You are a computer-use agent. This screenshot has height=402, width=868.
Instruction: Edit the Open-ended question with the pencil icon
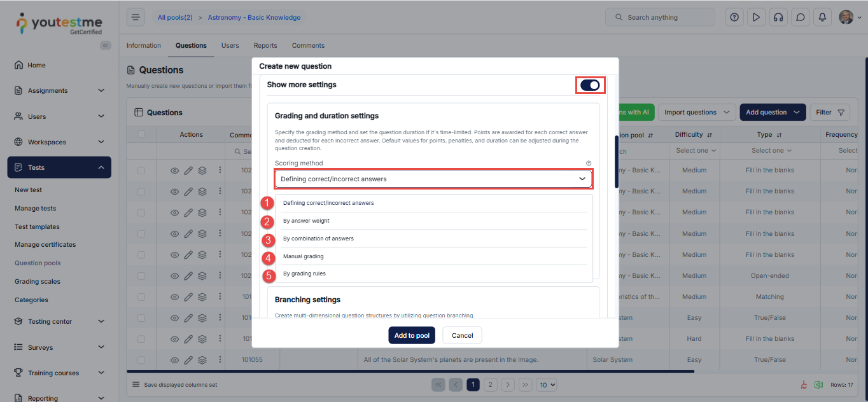[x=188, y=276]
